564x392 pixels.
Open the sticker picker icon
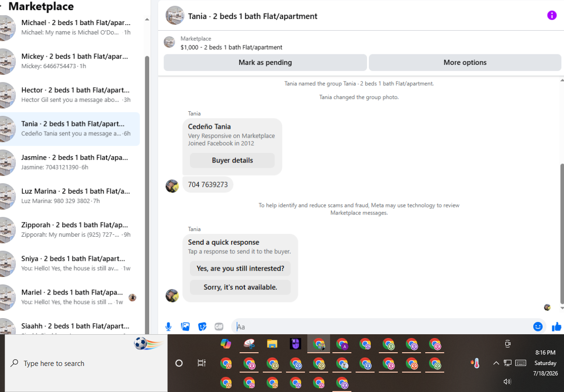click(x=203, y=327)
